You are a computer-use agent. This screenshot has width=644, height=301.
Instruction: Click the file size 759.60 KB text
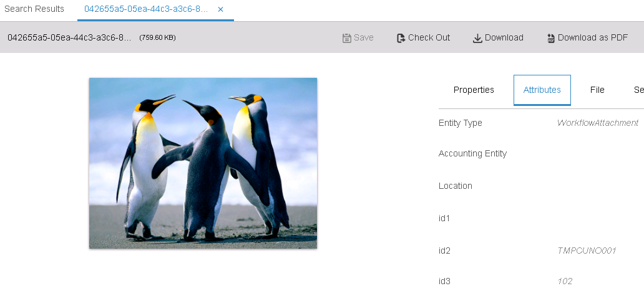coord(158,38)
